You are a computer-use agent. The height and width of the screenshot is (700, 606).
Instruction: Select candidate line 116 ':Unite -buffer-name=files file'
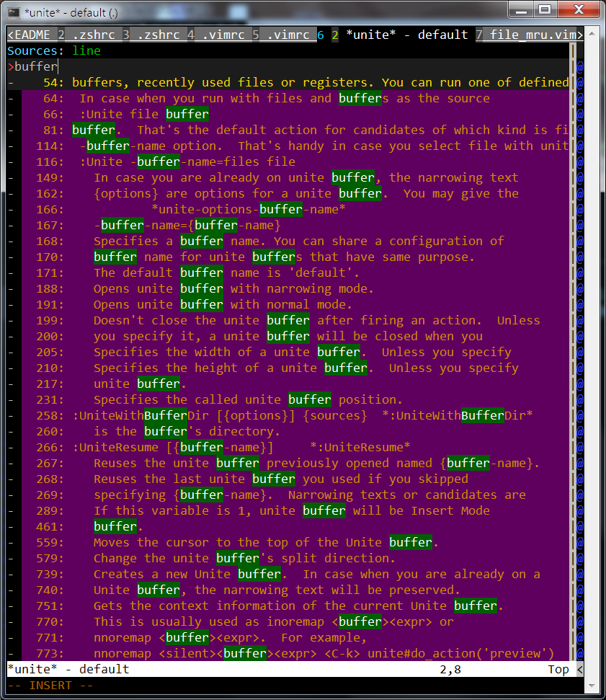[288, 161]
